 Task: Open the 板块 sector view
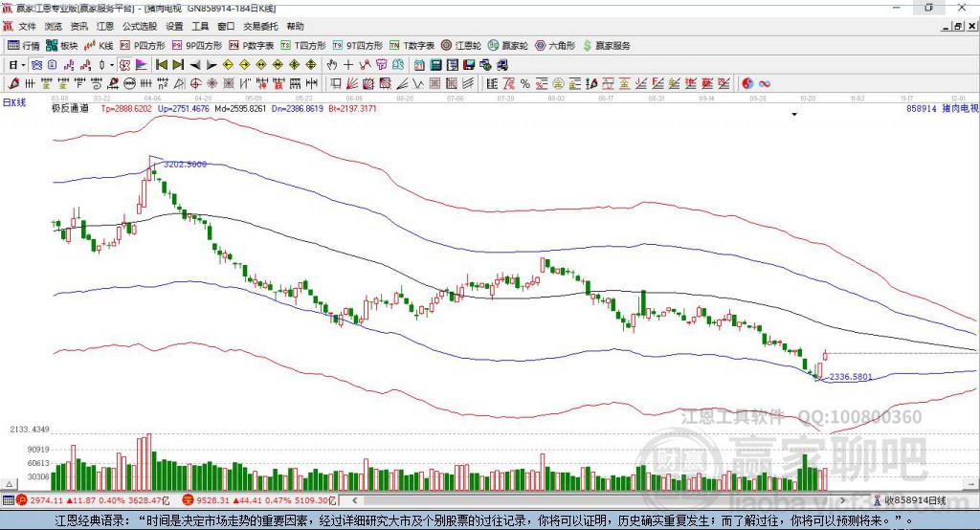pos(62,46)
